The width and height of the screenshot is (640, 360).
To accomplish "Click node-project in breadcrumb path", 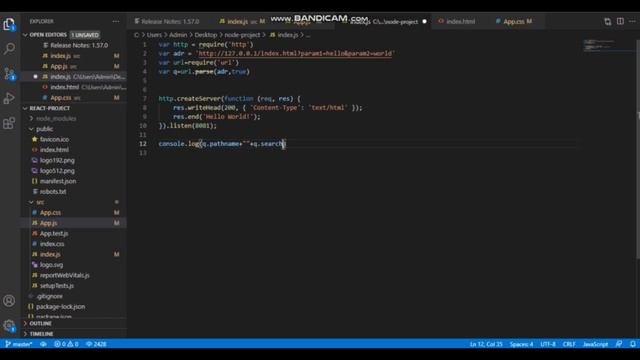I will click(x=242, y=35).
